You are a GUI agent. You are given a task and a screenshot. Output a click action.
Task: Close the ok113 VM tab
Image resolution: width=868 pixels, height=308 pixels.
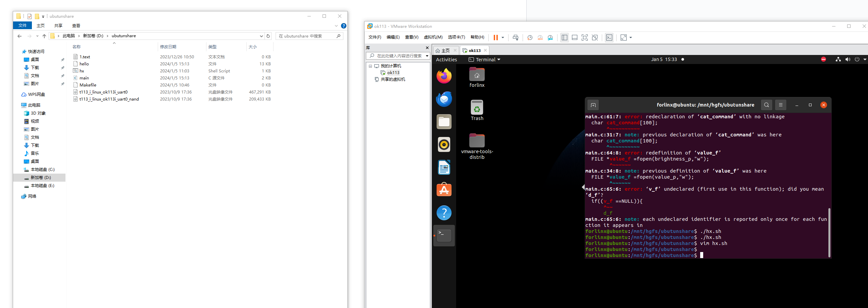[x=485, y=51]
